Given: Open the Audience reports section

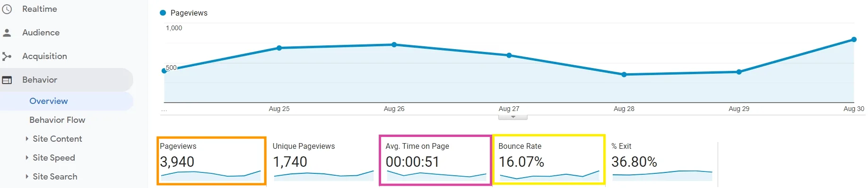Looking at the screenshot, I should click(x=41, y=33).
